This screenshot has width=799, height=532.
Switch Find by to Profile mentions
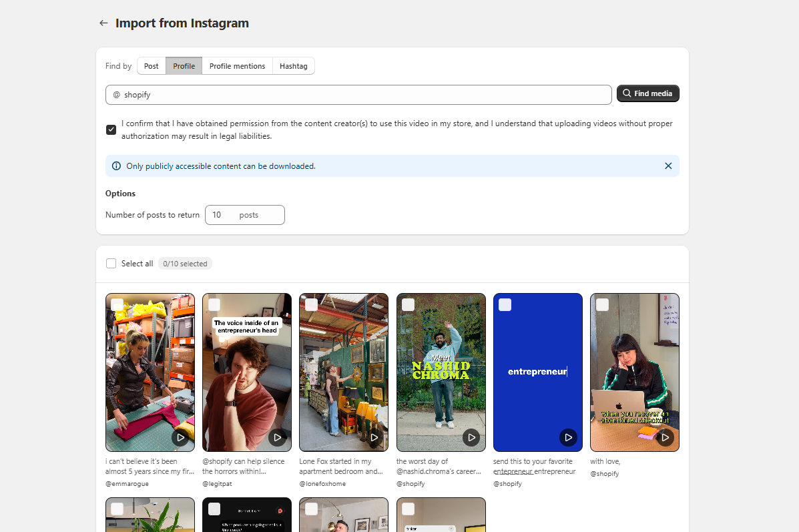point(238,66)
